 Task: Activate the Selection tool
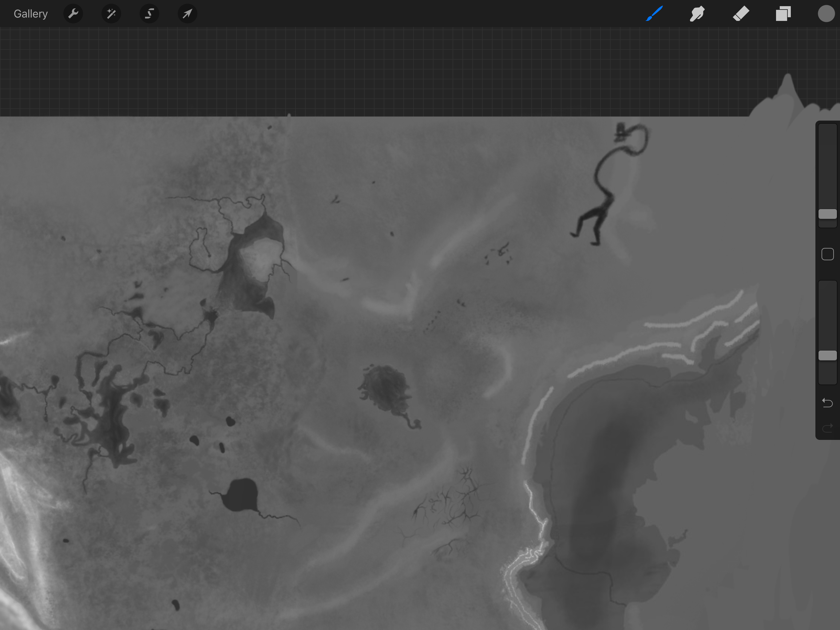(149, 14)
